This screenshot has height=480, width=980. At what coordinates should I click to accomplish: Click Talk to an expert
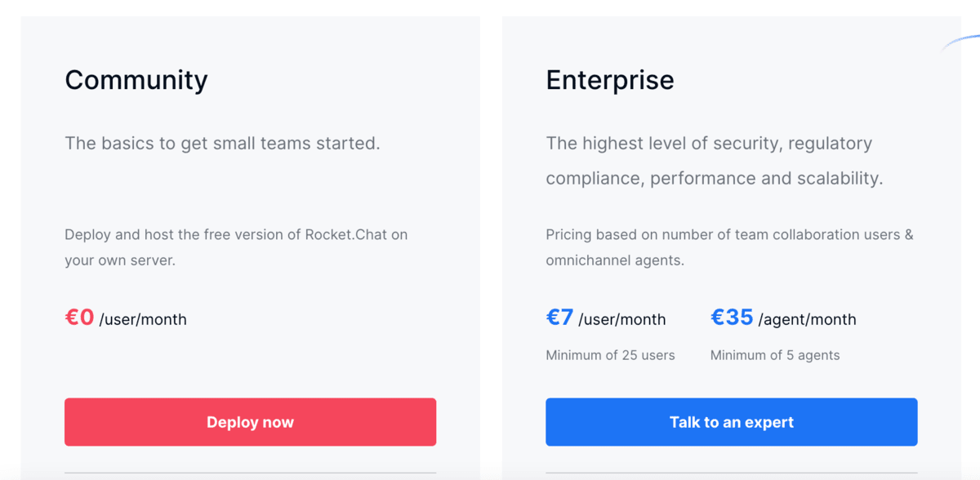tap(731, 422)
